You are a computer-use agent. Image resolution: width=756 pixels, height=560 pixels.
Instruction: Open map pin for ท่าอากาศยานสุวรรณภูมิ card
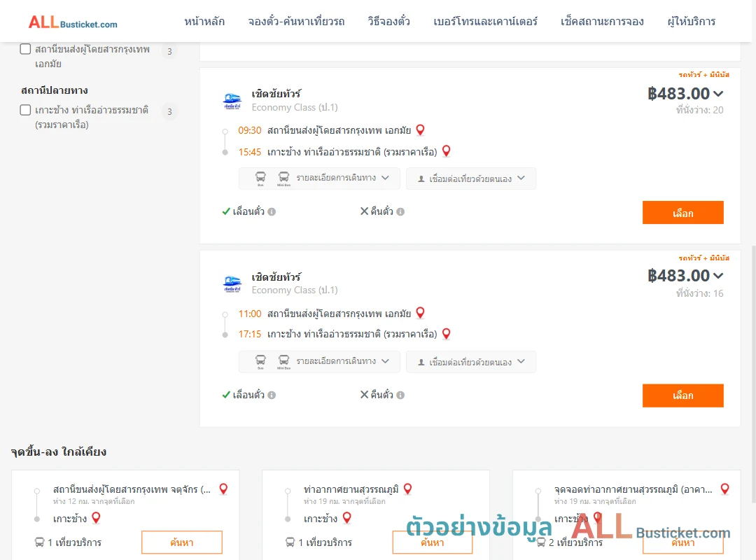pos(408,489)
